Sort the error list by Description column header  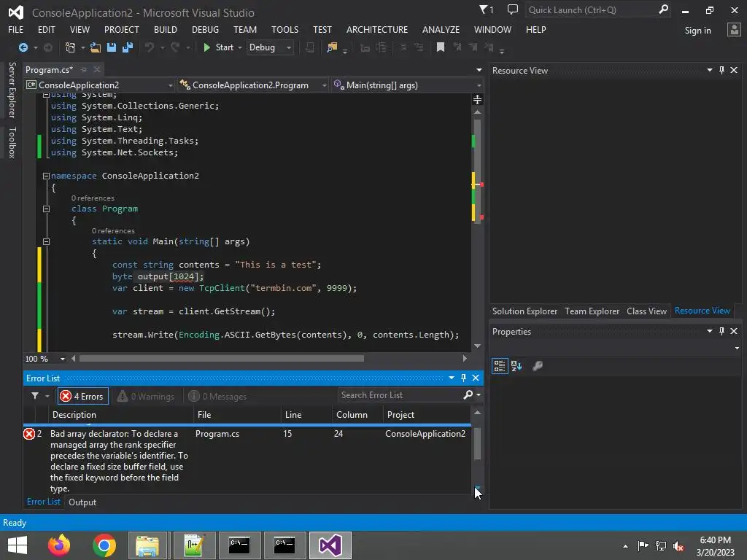(121, 415)
